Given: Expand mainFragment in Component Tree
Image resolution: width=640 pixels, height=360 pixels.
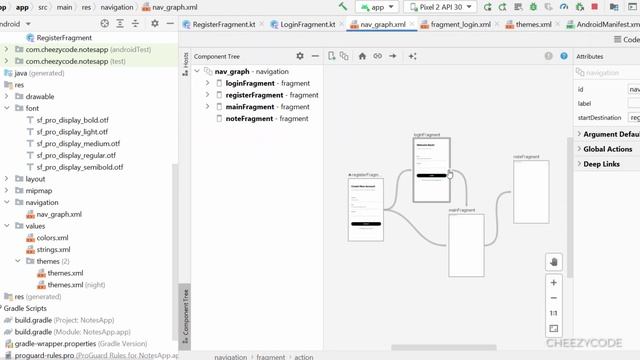Looking at the screenshot, I should point(207,107).
